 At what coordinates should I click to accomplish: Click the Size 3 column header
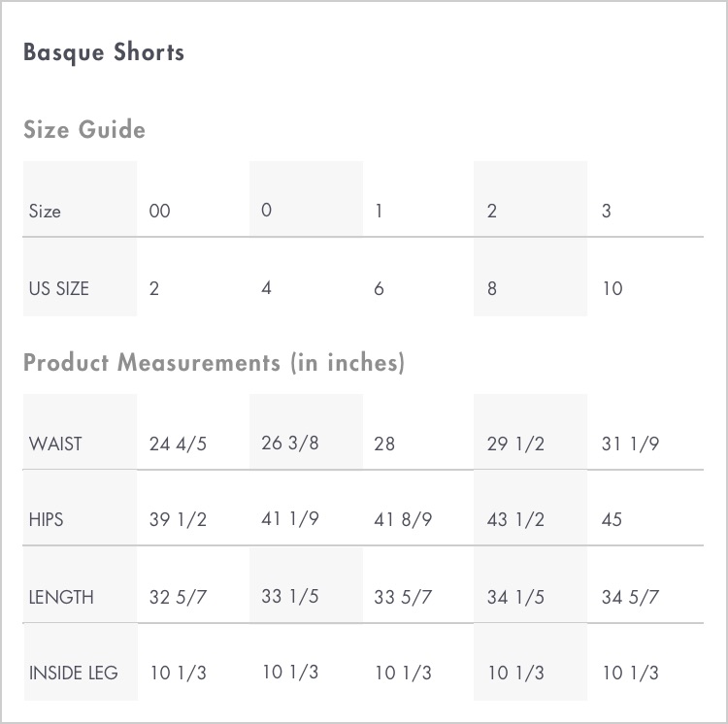click(x=606, y=212)
